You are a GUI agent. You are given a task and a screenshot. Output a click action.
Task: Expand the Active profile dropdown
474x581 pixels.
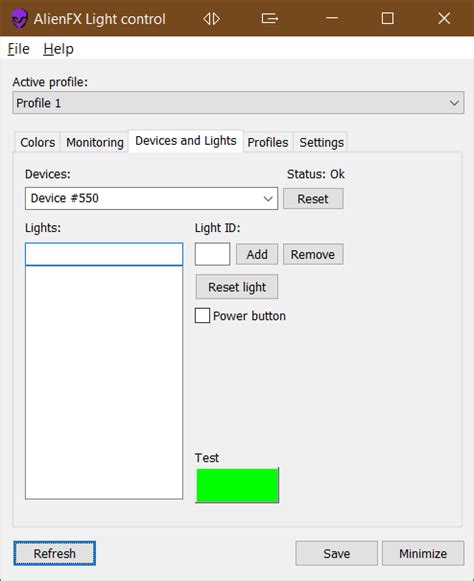coord(238,103)
